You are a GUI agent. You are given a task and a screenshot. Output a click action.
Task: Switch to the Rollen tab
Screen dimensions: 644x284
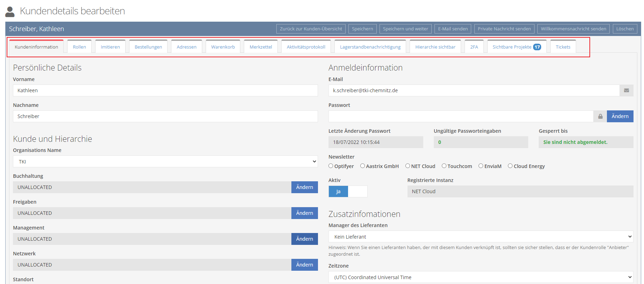point(79,47)
